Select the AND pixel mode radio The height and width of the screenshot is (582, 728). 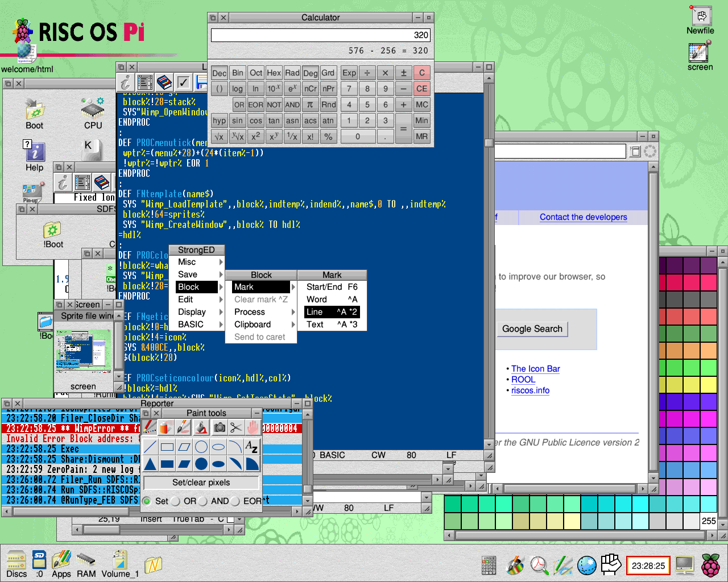(203, 501)
